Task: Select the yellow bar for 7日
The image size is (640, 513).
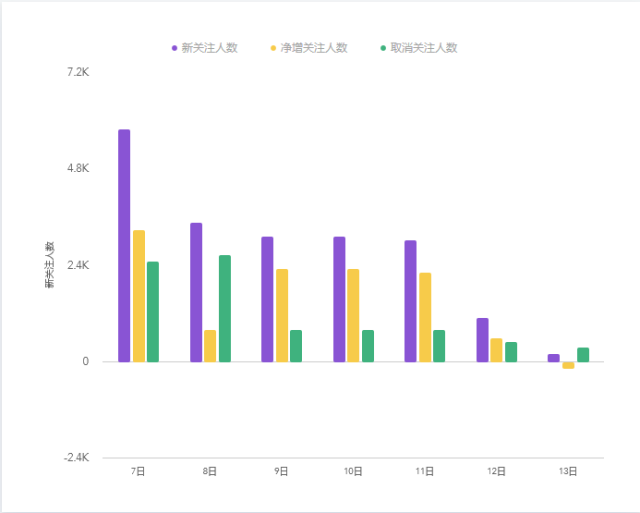Action: point(139,296)
